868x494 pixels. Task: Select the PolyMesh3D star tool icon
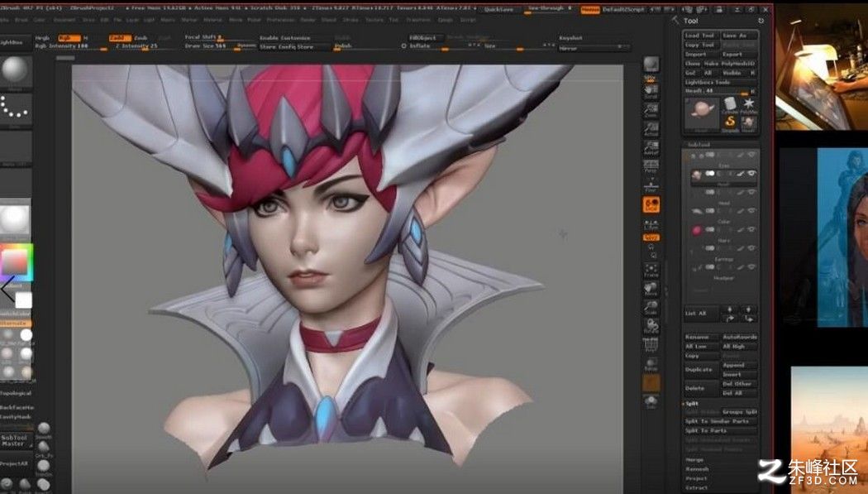[x=749, y=105]
